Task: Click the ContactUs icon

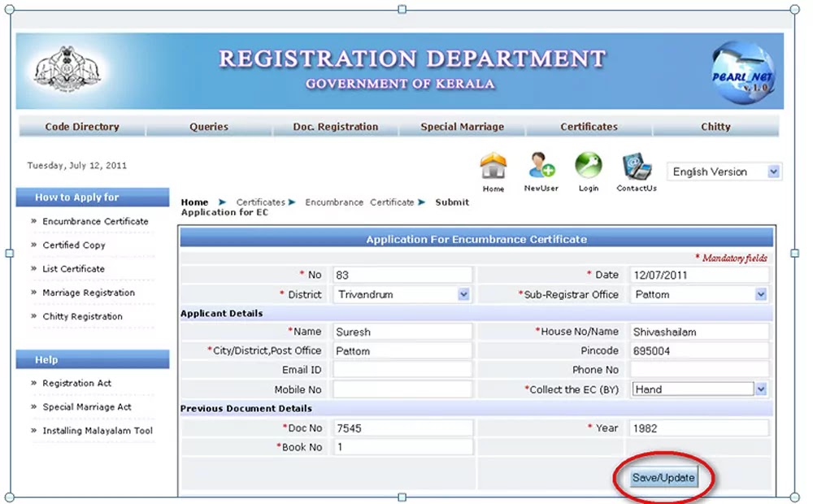Action: coord(635,168)
